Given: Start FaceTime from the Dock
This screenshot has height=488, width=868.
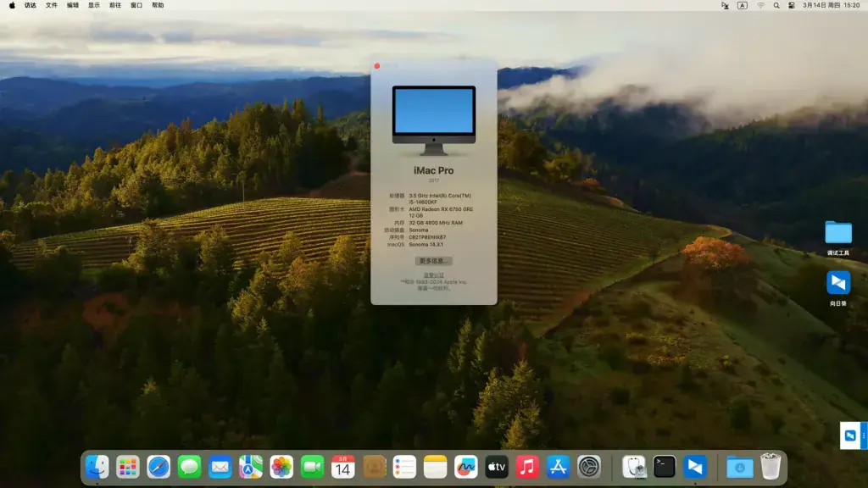Looking at the screenshot, I should click(312, 467).
